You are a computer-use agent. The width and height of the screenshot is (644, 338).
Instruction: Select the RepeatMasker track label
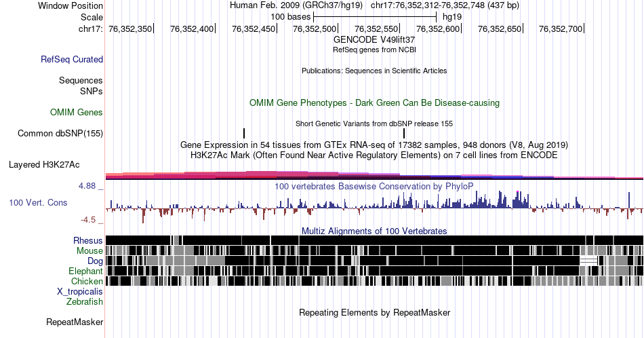coord(75,322)
